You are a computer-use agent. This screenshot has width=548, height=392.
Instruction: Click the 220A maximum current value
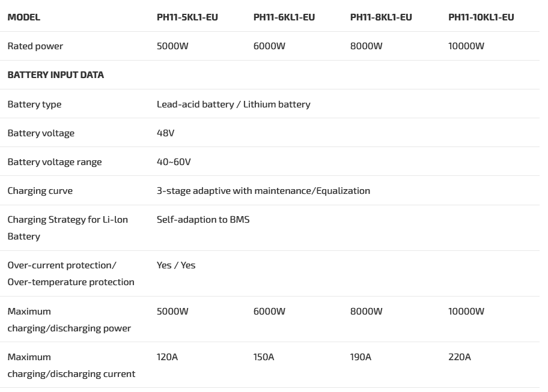coord(459,357)
